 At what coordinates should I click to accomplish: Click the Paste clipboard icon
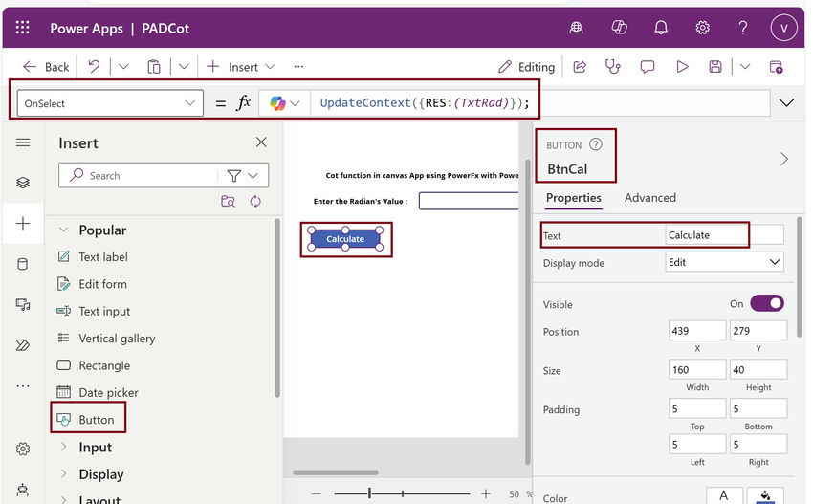(x=154, y=67)
